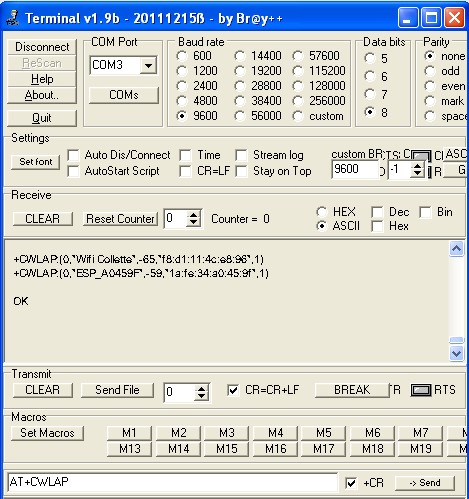This screenshot has width=469, height=499.
Task: Enable Stream log checkbox
Action: pyautogui.click(x=241, y=155)
